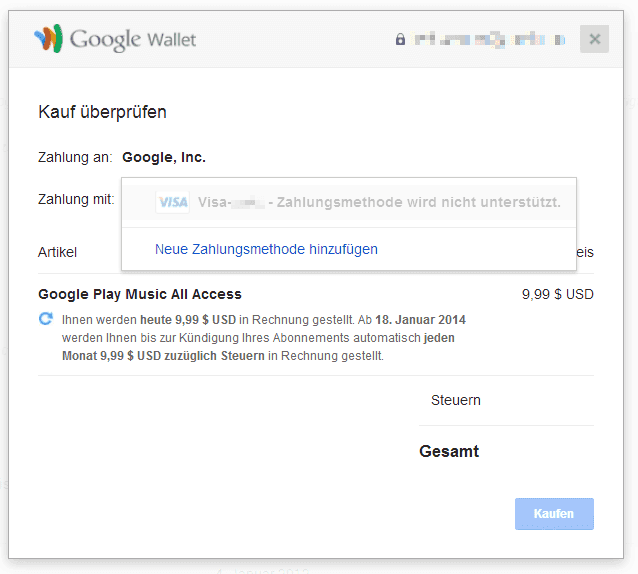Click the Google Wallet title text
The image size is (638, 574).
click(133, 39)
